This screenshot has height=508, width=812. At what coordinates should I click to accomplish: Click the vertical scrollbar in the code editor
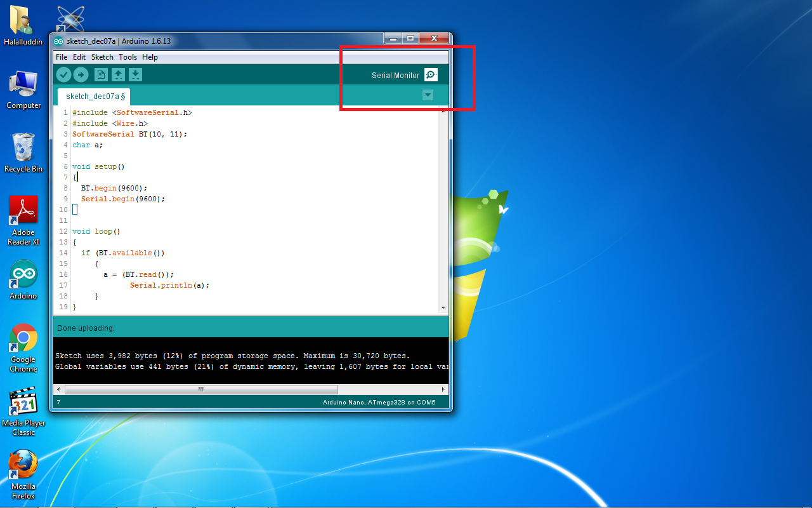[443, 210]
